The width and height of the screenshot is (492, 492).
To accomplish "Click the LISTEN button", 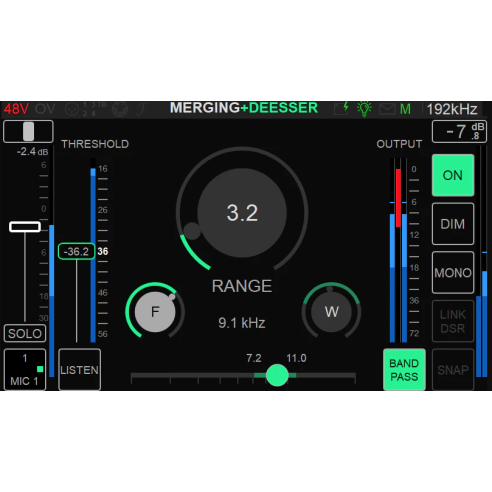I will pos(79,370).
